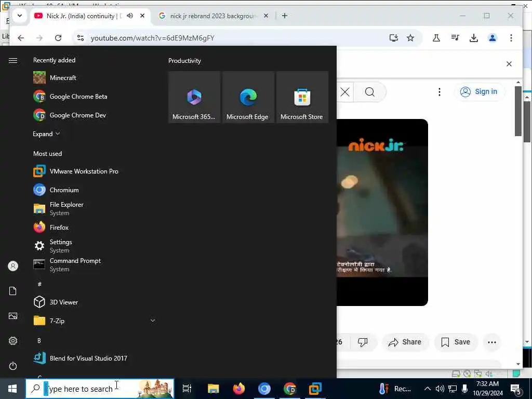Open Task View on the taskbar
The image size is (532, 399).
(x=187, y=389)
